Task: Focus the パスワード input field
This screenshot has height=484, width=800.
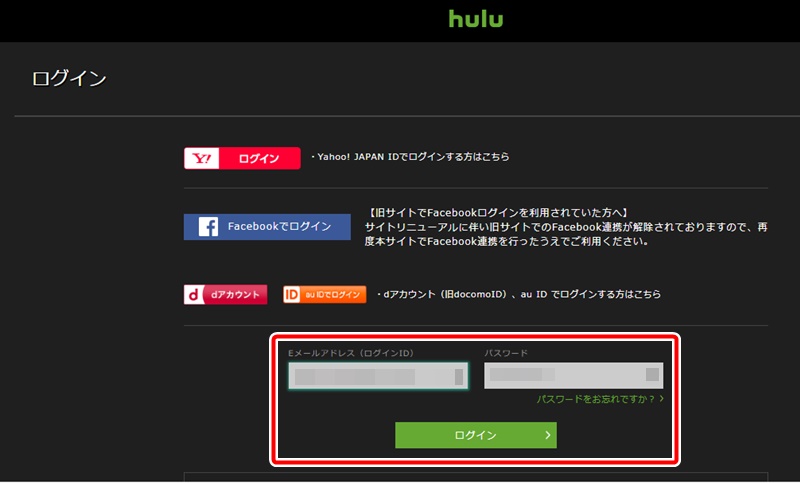Action: point(573,376)
